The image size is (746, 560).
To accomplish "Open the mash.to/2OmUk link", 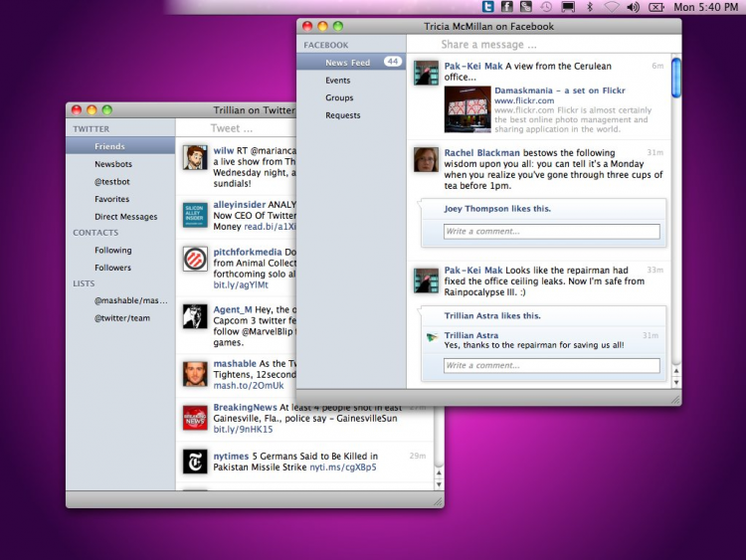I will coord(249,385).
